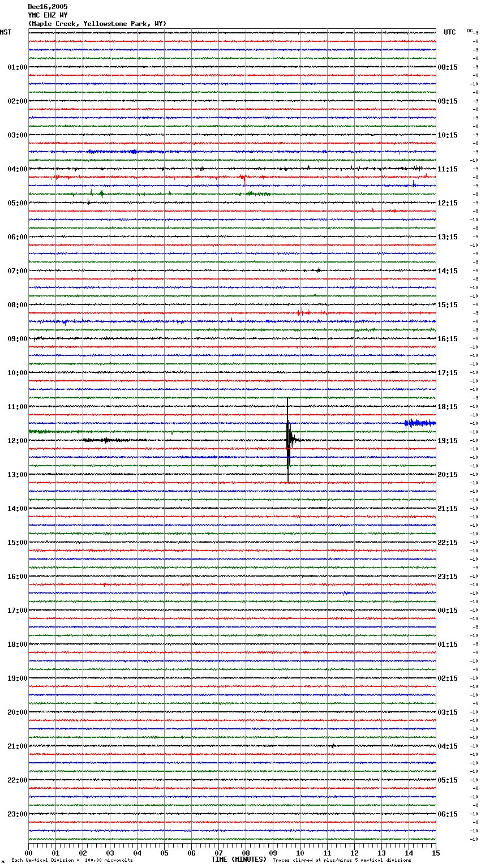Viewport: 481px width, 868px height.
Task: Click the 23:15 UTC time label
Action: (448, 577)
